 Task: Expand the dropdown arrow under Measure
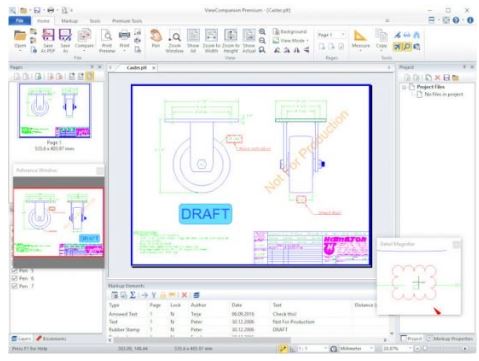pos(361,51)
